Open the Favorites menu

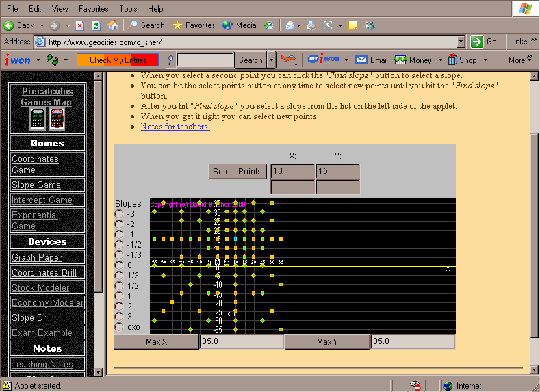[93, 9]
